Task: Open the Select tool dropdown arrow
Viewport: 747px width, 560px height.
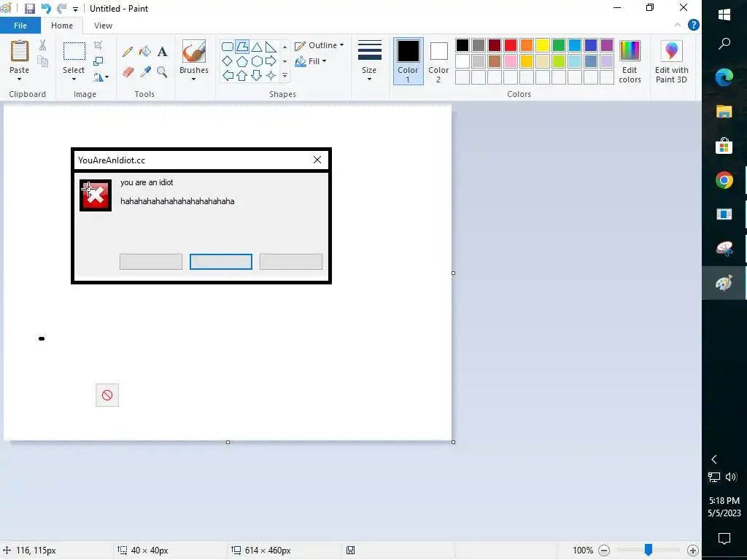Action: pos(74,79)
